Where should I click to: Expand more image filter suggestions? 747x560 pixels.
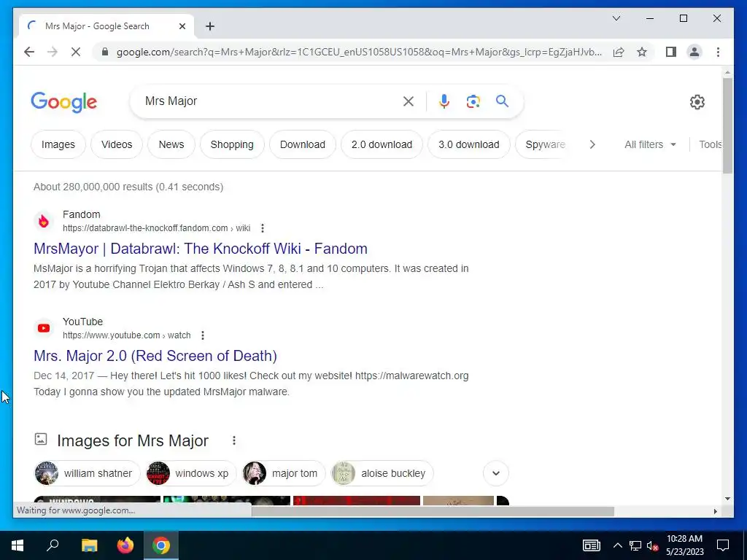496,473
